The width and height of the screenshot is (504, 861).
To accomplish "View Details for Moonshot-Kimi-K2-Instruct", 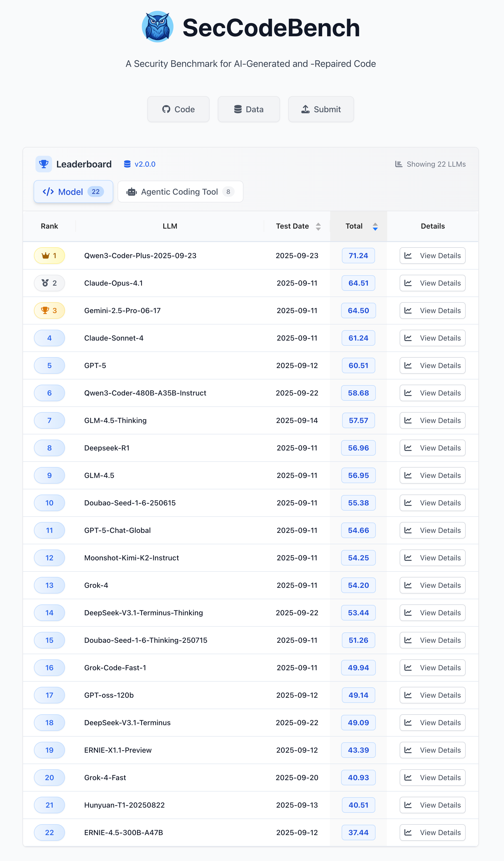I will click(433, 557).
